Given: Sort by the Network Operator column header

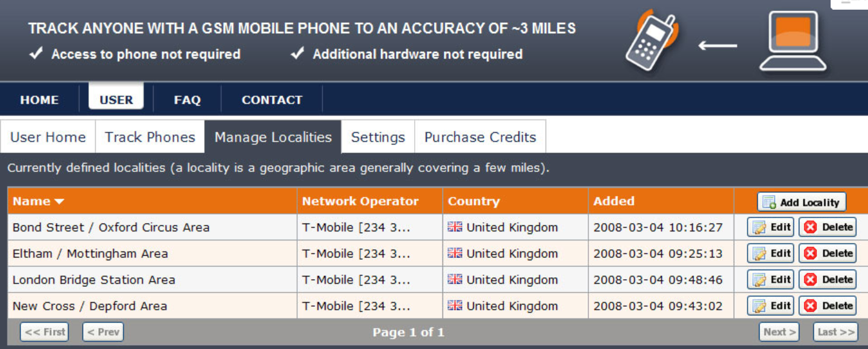Looking at the screenshot, I should pos(360,201).
